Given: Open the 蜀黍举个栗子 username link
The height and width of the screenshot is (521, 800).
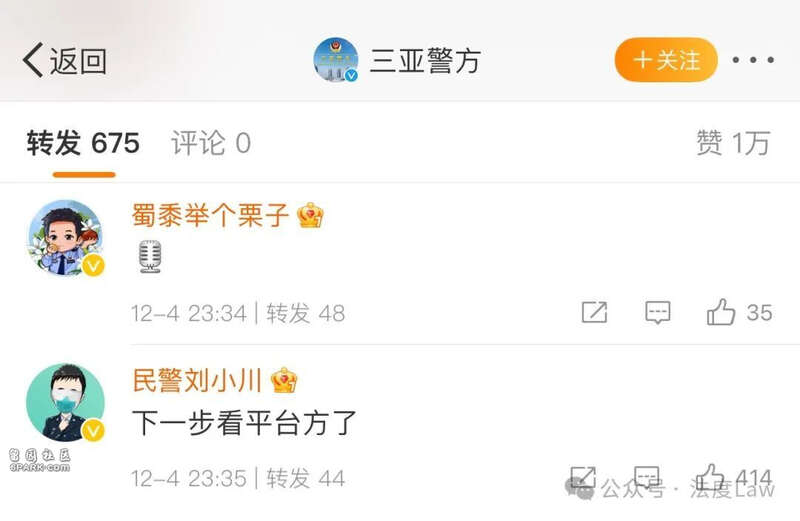Looking at the screenshot, I should click(x=211, y=215).
